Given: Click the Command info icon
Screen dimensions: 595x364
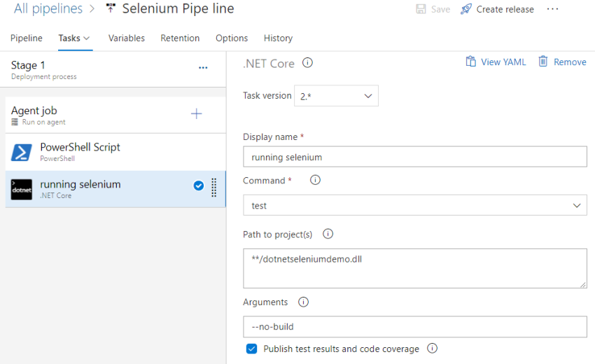Looking at the screenshot, I should [x=315, y=180].
